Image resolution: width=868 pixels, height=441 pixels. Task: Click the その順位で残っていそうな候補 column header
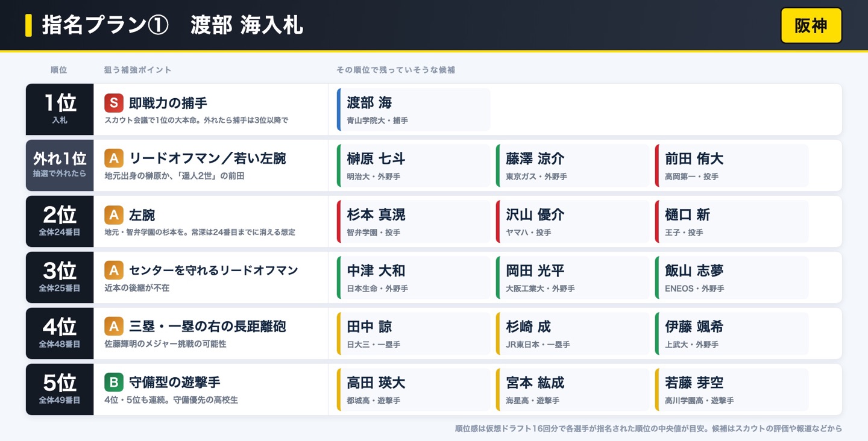click(395, 70)
